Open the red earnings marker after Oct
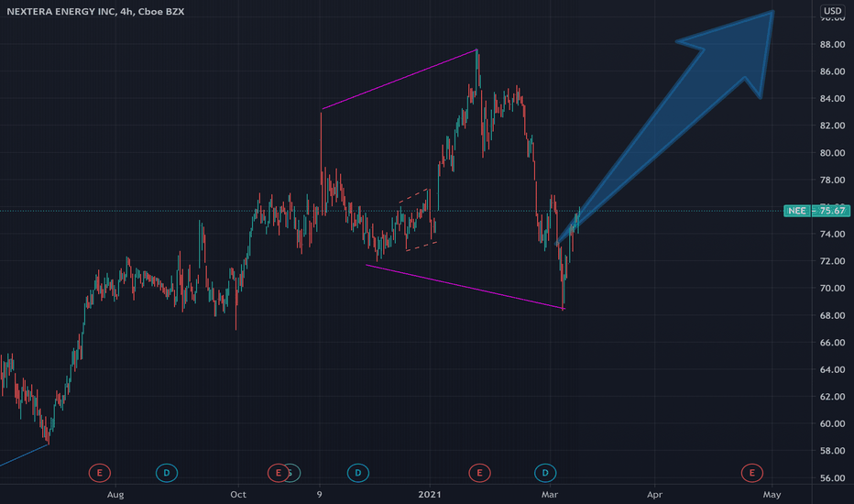This screenshot has width=854, height=504. click(x=278, y=473)
